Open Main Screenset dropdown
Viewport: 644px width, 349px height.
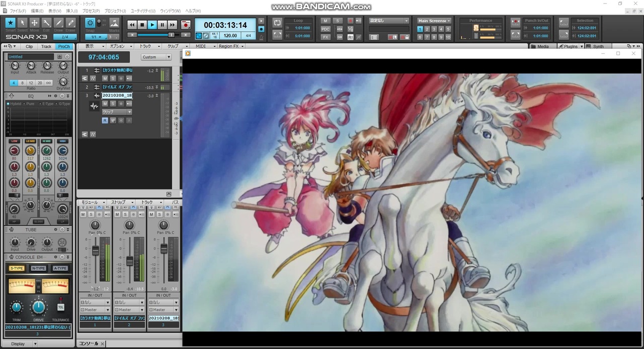click(434, 21)
